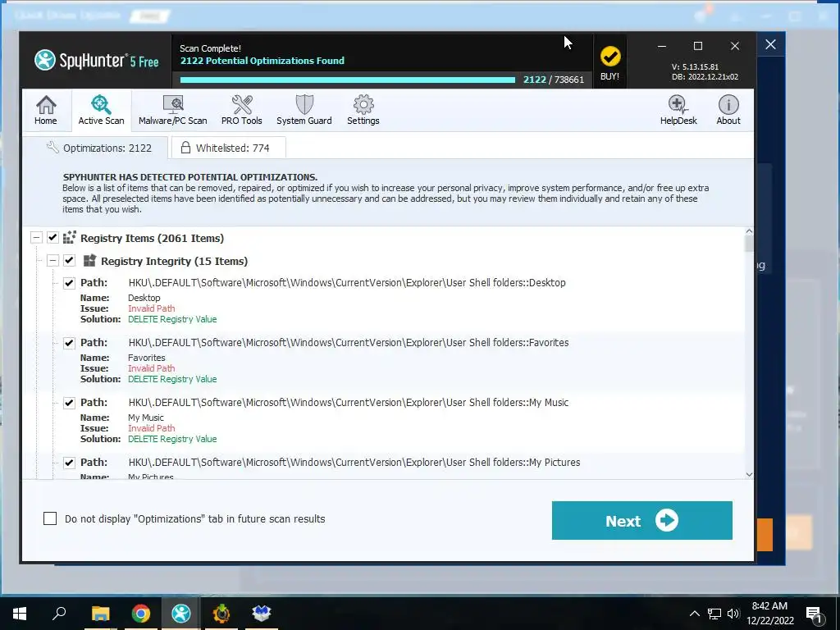This screenshot has height=630, width=840.
Task: Open PRO Tools
Action: [242, 111]
